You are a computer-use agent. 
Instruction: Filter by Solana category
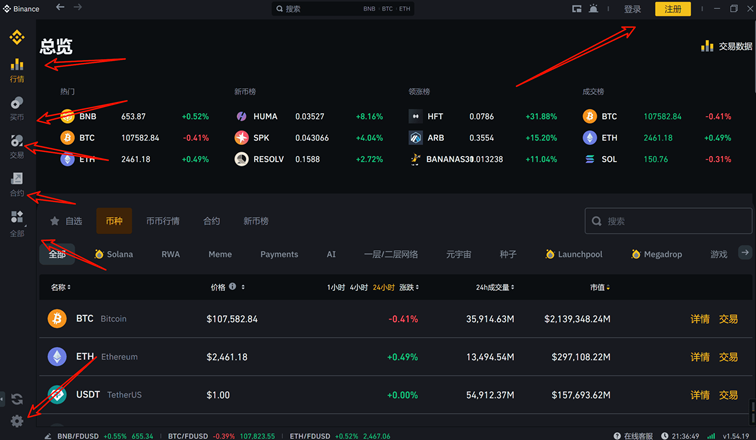tap(114, 254)
